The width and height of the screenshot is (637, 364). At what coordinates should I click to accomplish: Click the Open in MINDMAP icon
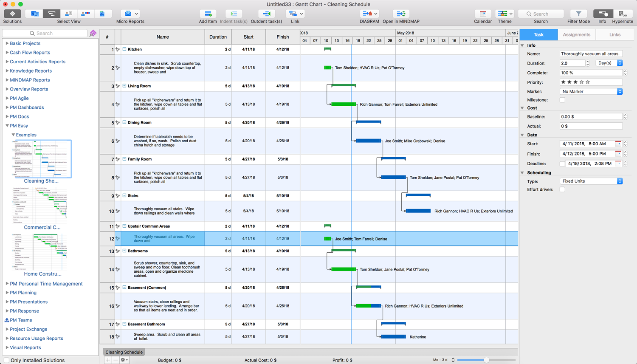pos(400,14)
